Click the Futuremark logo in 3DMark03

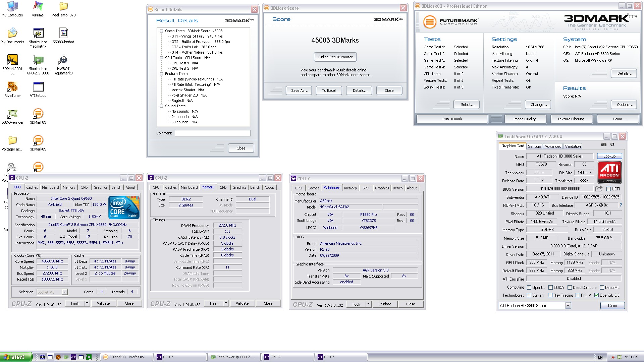pyautogui.click(x=450, y=22)
